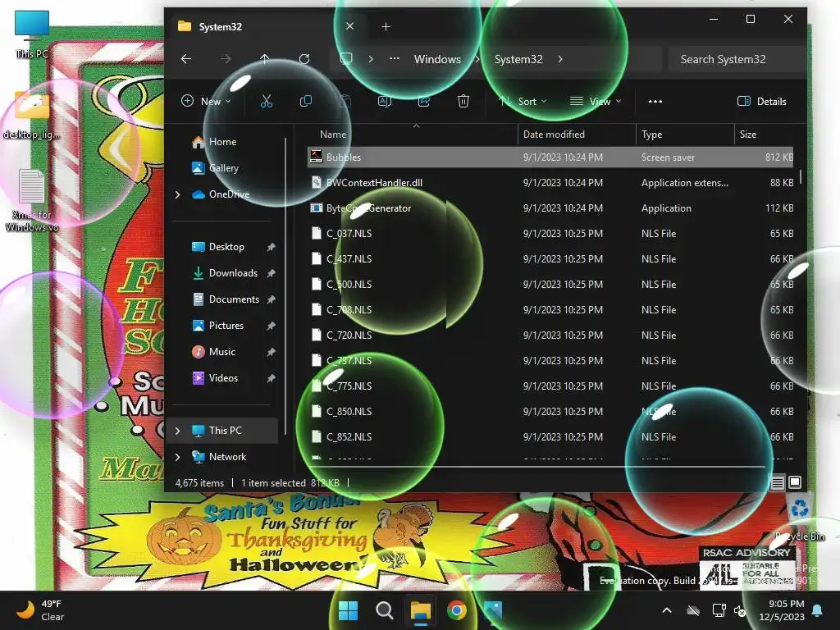Viewport: 840px width, 630px height.
Task: Select the C_850.NLS file
Action: (550, 412)
